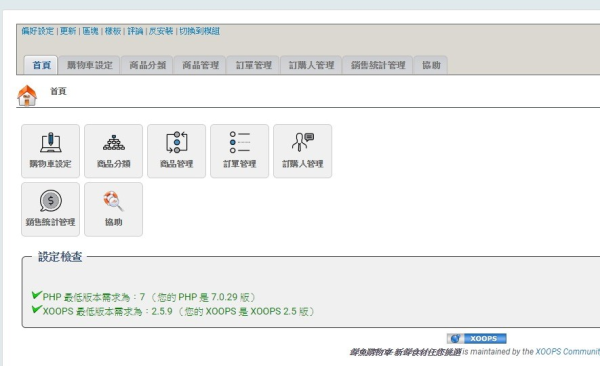The width and height of the screenshot is (600, 366).
Task: Switch to the 訂單管理 tab
Action: [253, 65]
